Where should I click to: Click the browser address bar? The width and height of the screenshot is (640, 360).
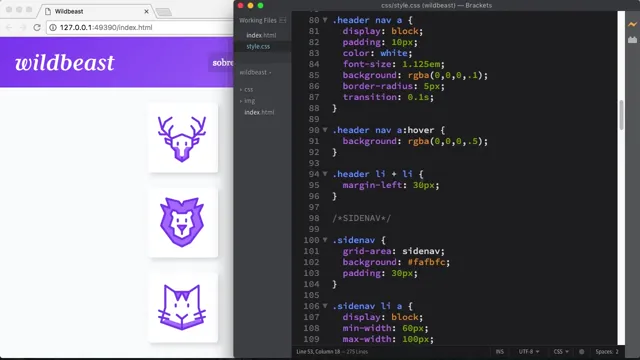pyautogui.click(x=140, y=27)
